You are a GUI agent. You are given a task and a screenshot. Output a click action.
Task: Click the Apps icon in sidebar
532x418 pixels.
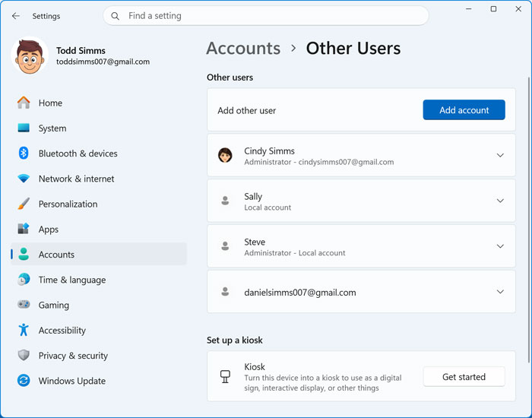[24, 229]
